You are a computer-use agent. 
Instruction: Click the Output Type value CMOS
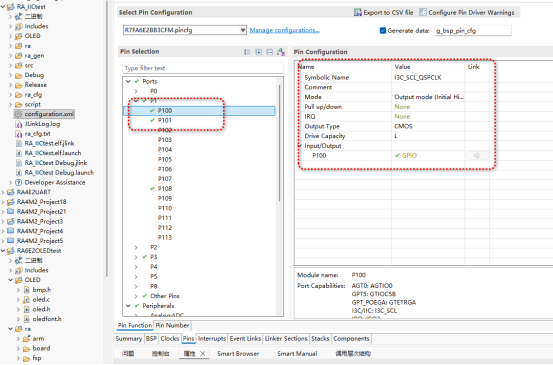point(403,126)
